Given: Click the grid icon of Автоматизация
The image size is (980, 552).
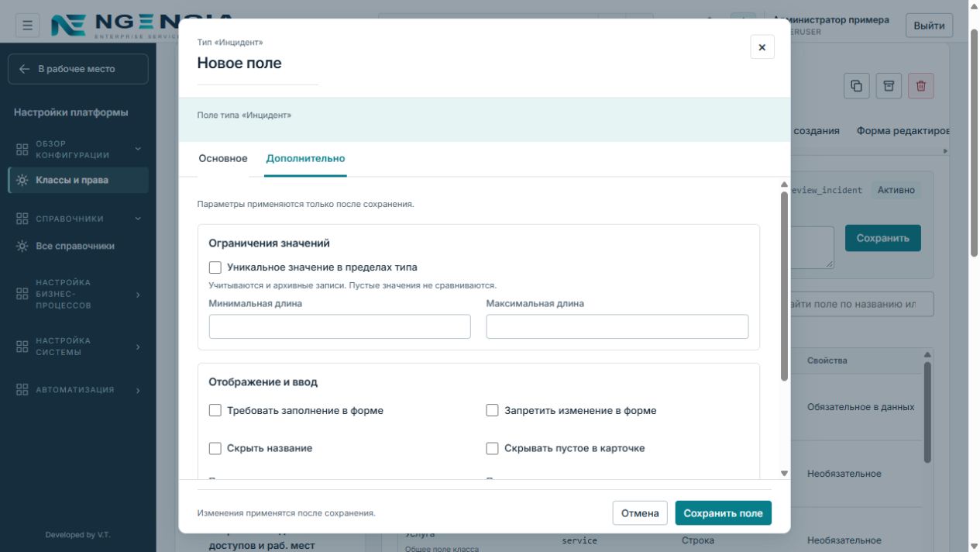Looking at the screenshot, I should point(22,390).
